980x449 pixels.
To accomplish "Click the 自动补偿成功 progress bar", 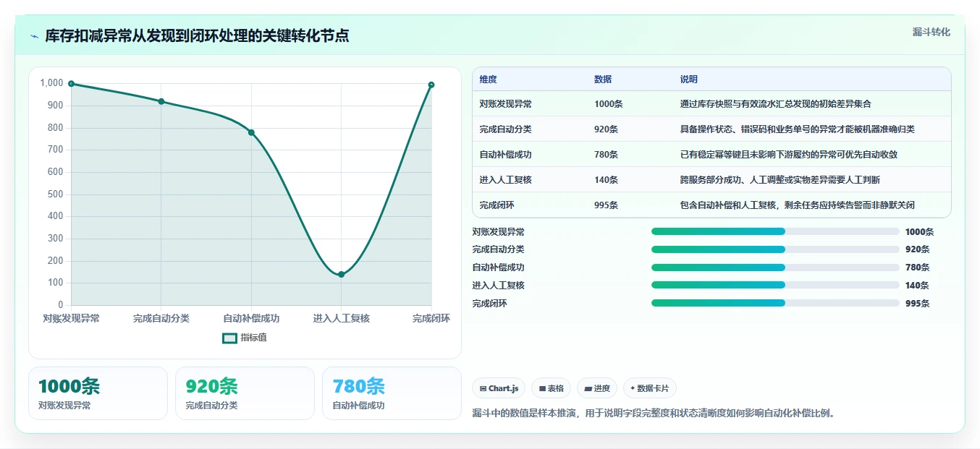I will coord(775,268).
